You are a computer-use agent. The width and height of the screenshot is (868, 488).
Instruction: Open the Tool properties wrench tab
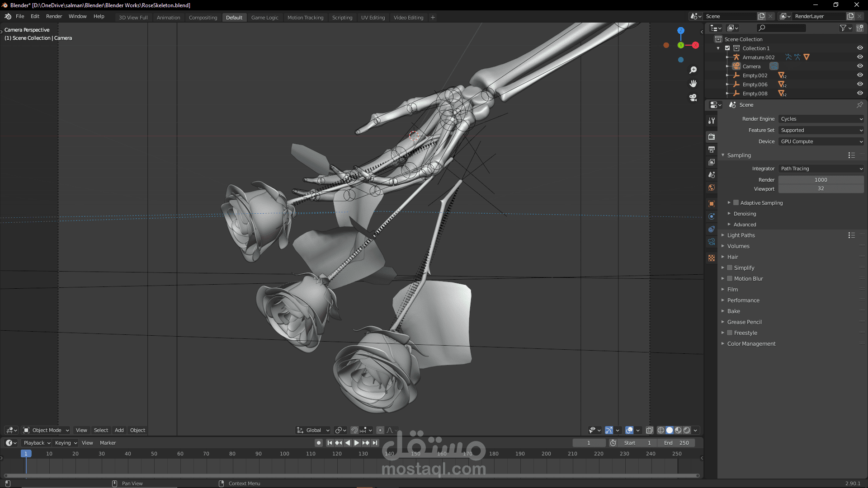pyautogui.click(x=712, y=121)
